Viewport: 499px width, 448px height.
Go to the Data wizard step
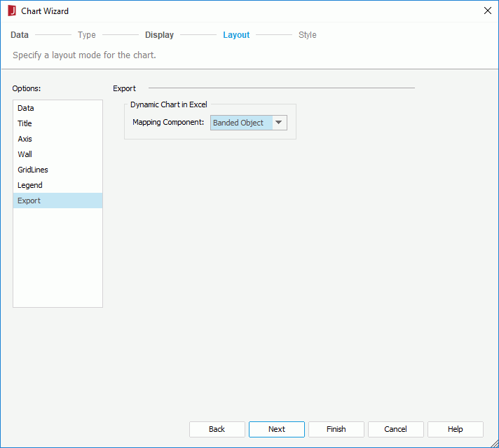tap(20, 35)
